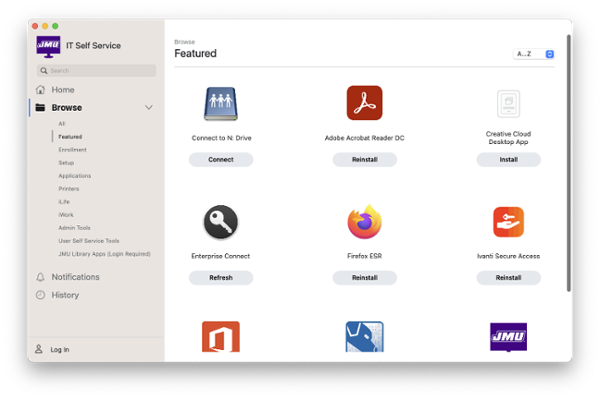Click the Firefox ESR title text
Viewport: 600px width, 399px height.
point(364,256)
